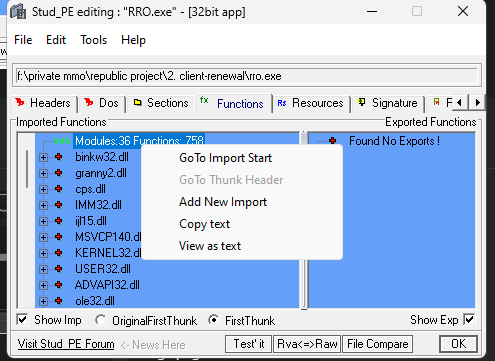Select the OriginalFirstThunk radio button

100,320
